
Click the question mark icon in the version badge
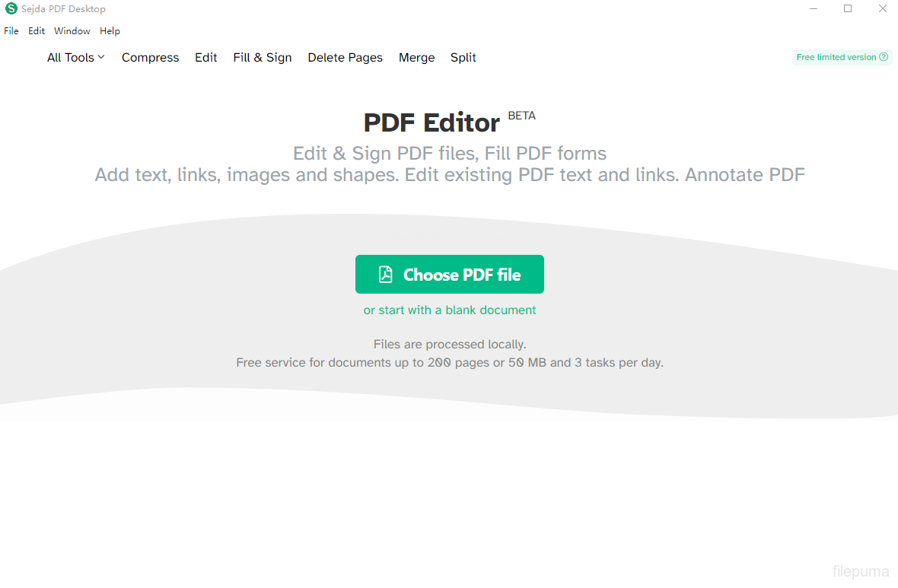click(x=884, y=57)
